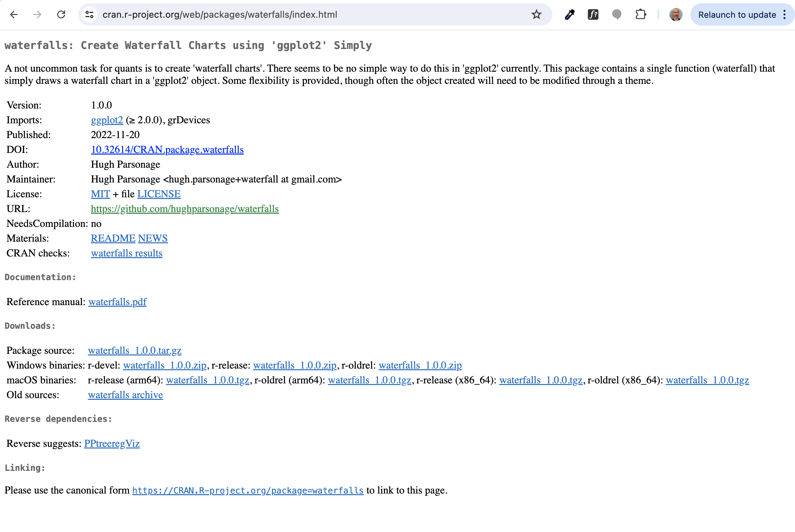Image resolution: width=795 pixels, height=532 pixels.
Task: Visit the GitHub hughparsonage/waterfalls URL
Action: point(185,209)
